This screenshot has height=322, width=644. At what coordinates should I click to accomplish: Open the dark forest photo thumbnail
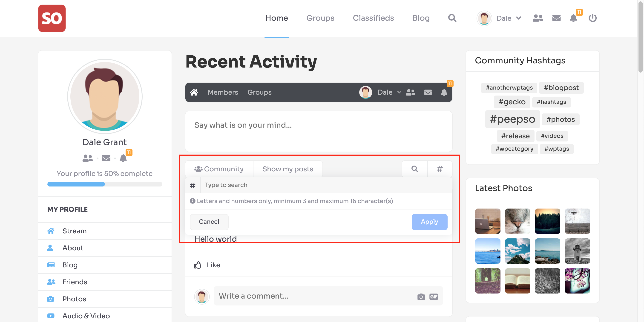[547, 221]
